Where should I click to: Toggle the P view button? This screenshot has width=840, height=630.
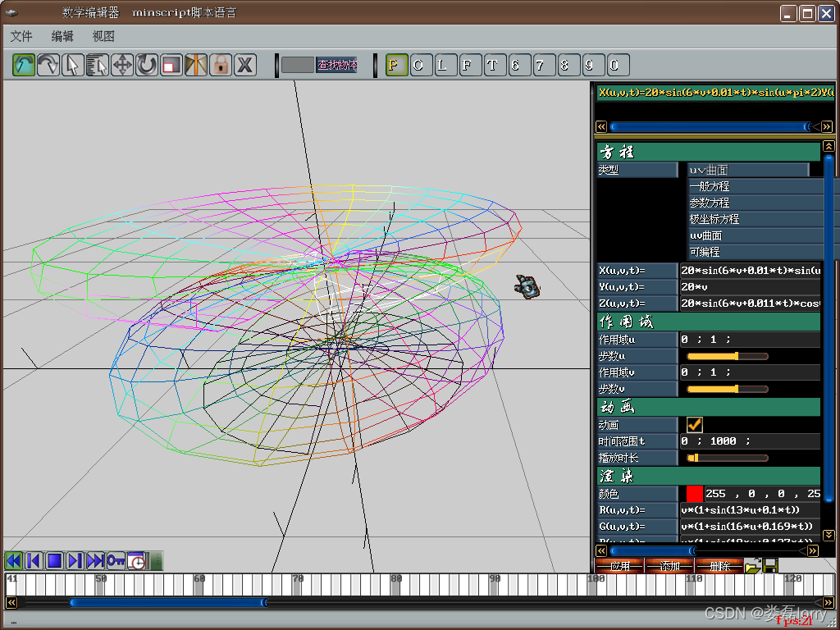397,66
